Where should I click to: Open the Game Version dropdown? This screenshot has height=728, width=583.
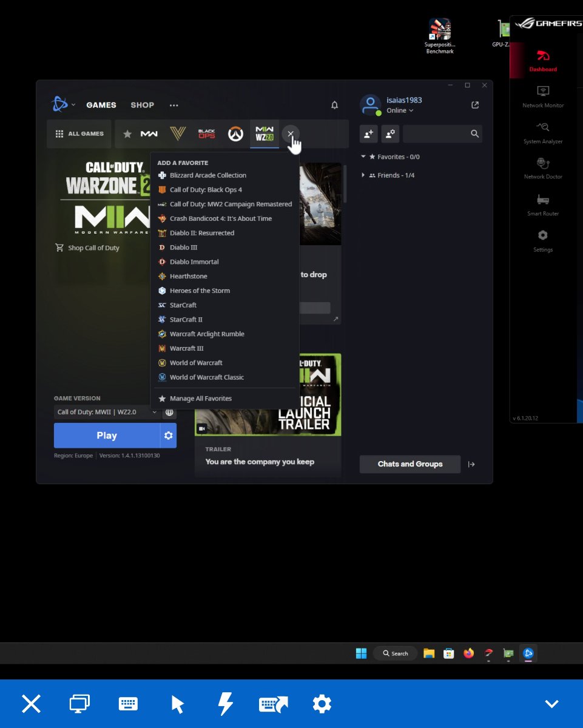[107, 412]
